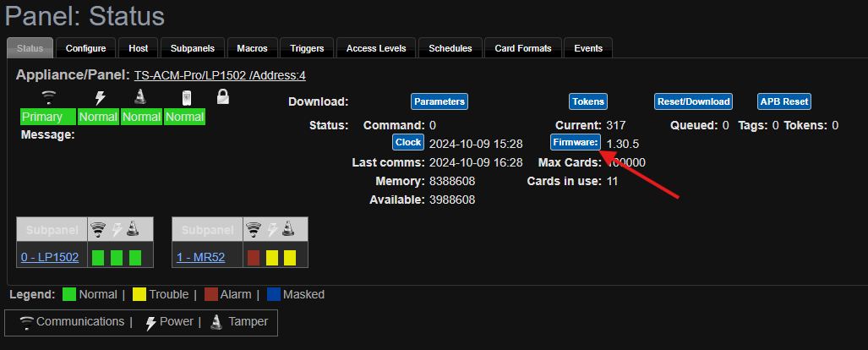Click the Normal status under power icon

point(98,117)
